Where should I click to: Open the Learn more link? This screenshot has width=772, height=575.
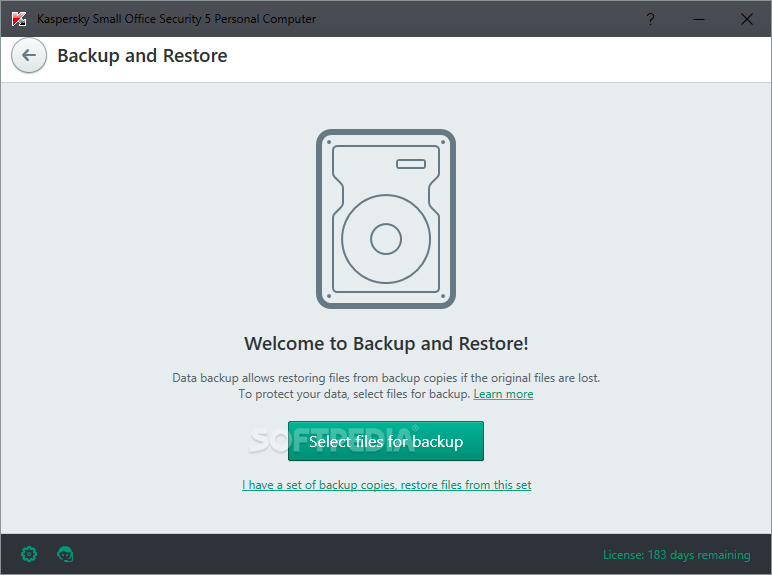(x=503, y=394)
